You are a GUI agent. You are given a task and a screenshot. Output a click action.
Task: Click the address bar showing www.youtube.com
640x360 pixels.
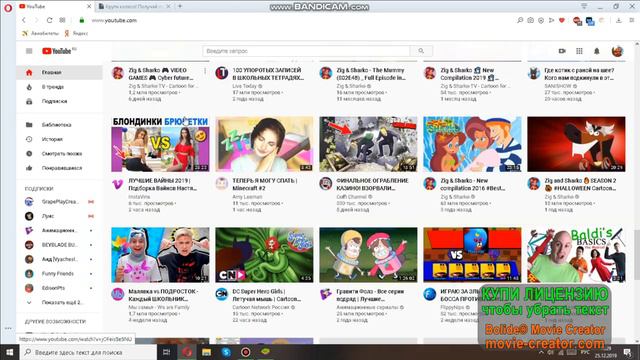(x=114, y=20)
